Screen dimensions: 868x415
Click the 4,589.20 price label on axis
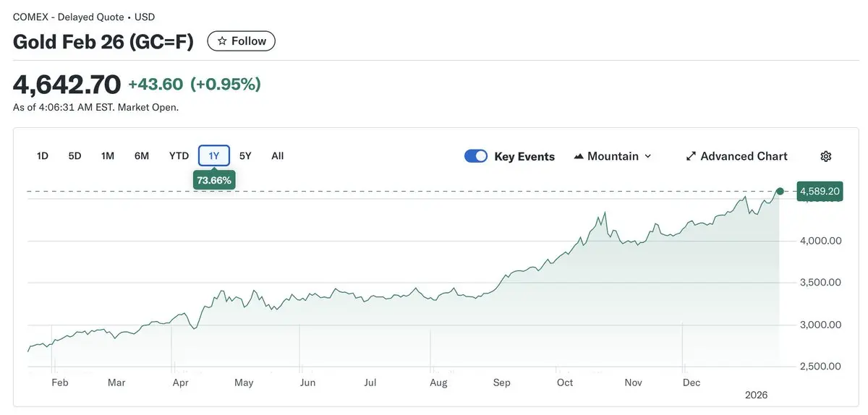pos(820,192)
